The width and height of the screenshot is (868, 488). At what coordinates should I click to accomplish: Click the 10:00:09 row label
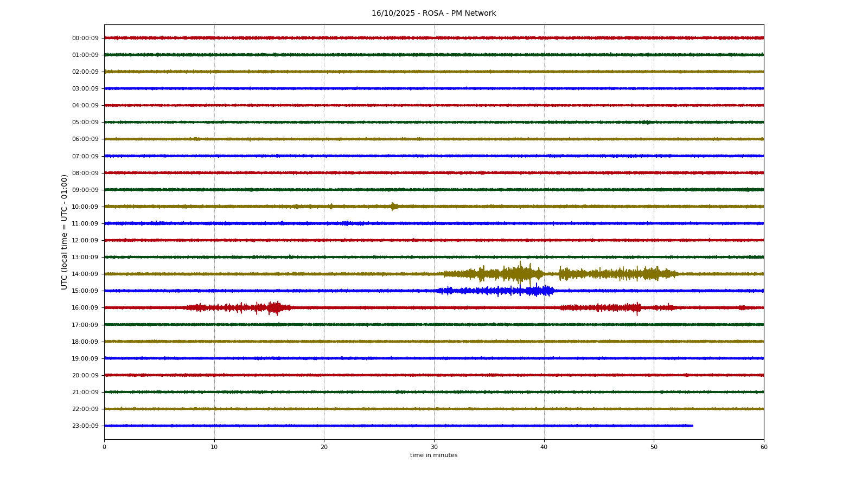click(85, 207)
